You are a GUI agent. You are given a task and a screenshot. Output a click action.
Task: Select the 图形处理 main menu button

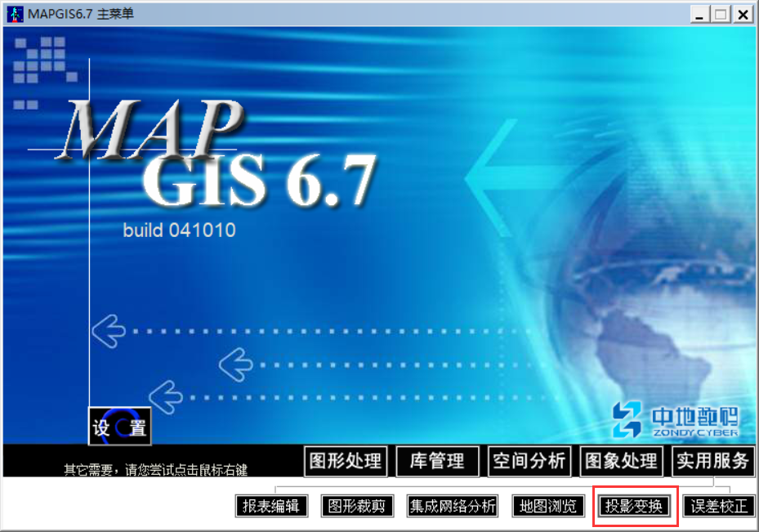(x=346, y=461)
